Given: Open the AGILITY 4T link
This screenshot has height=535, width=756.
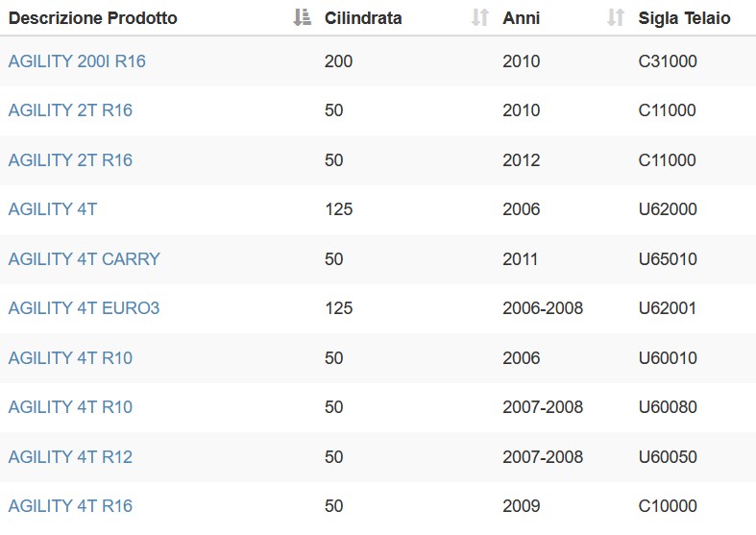Looking at the screenshot, I should point(53,209).
